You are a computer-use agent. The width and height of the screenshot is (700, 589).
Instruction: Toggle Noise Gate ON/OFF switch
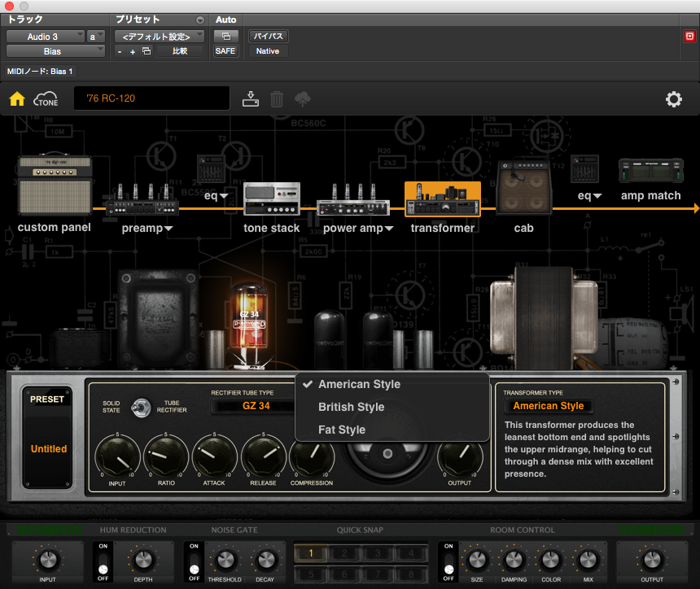tap(195, 562)
